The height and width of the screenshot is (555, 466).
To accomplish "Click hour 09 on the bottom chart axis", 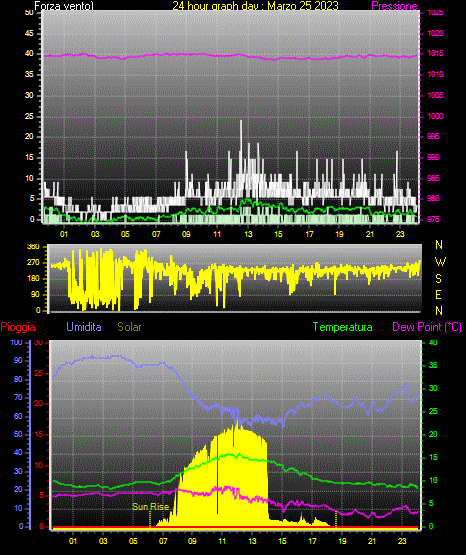I will pyautogui.click(x=192, y=541).
